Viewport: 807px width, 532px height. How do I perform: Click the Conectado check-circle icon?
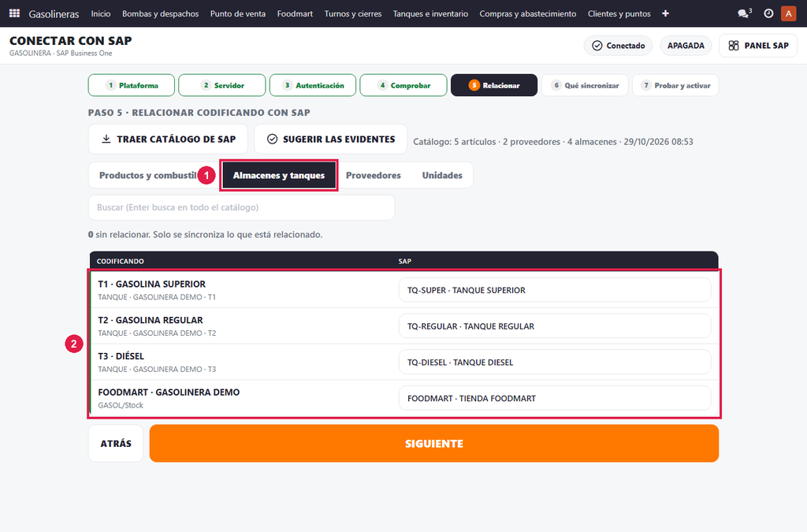pos(597,45)
